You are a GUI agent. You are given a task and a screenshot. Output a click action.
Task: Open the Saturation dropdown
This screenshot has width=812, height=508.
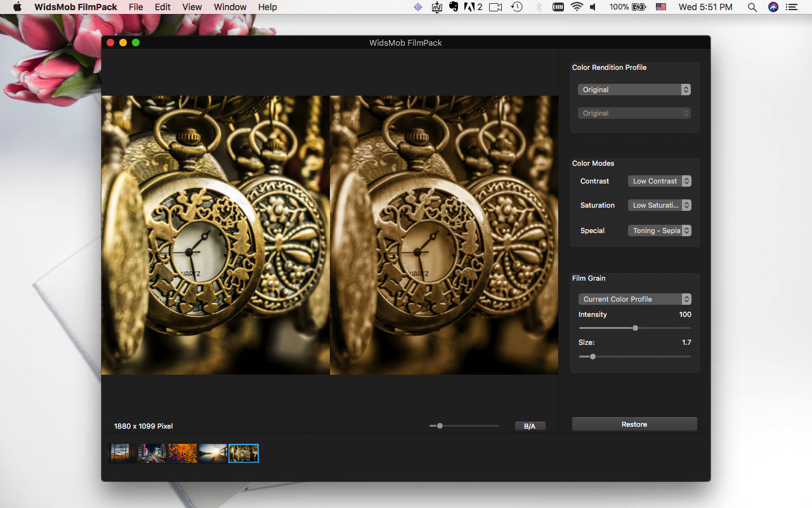(x=660, y=205)
